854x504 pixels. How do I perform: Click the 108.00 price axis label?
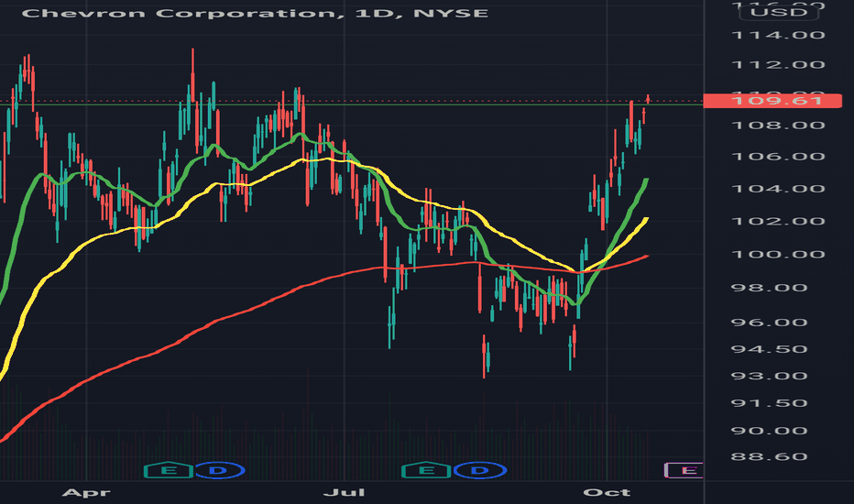tap(778, 126)
